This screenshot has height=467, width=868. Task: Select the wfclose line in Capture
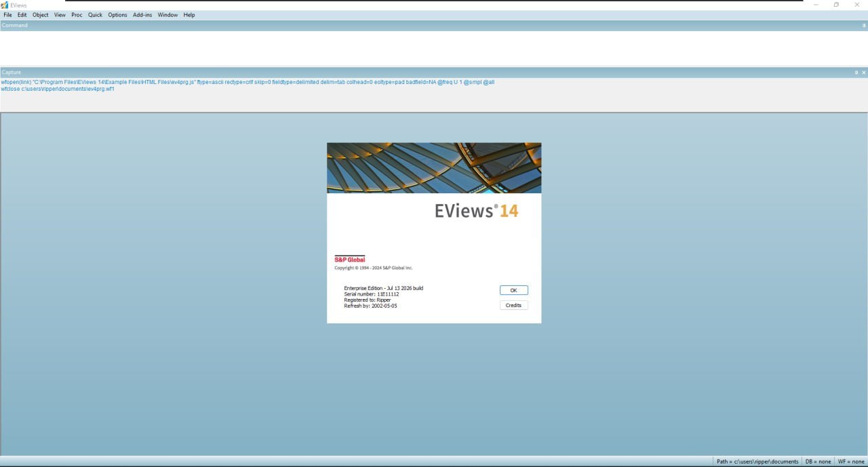click(x=58, y=89)
